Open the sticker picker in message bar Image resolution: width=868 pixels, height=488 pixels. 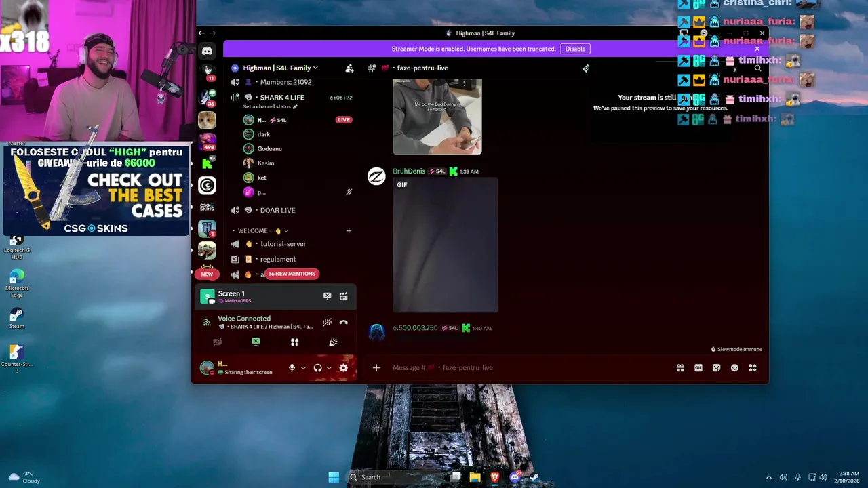(717, 368)
